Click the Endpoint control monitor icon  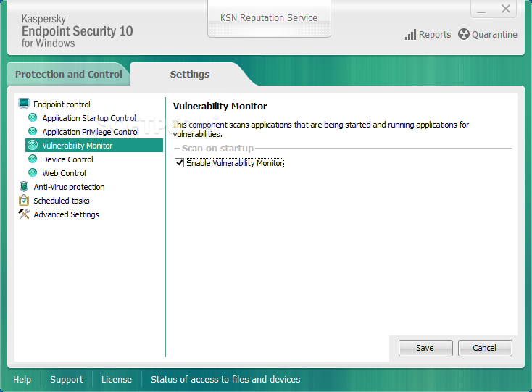coord(24,104)
